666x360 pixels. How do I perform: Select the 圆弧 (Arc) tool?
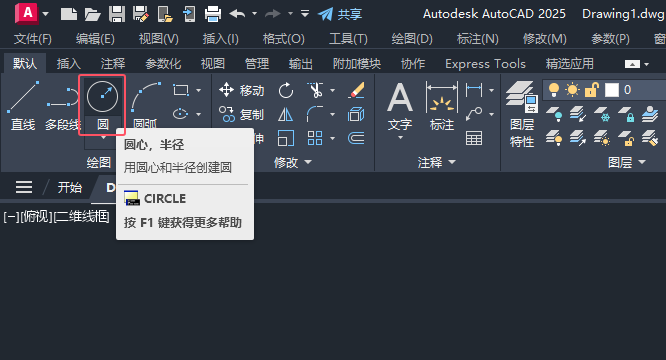(x=145, y=106)
